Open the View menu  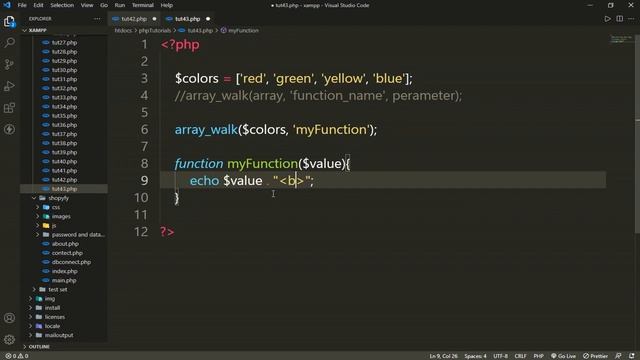click(x=87, y=5)
